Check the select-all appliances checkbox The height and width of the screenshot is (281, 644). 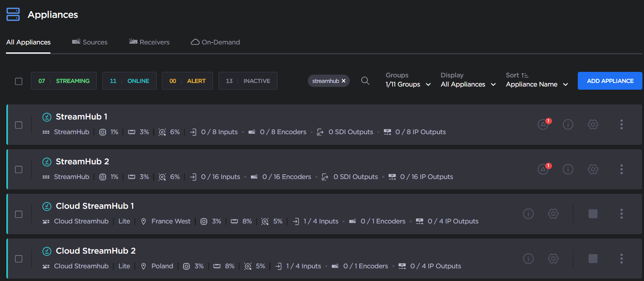(19, 81)
